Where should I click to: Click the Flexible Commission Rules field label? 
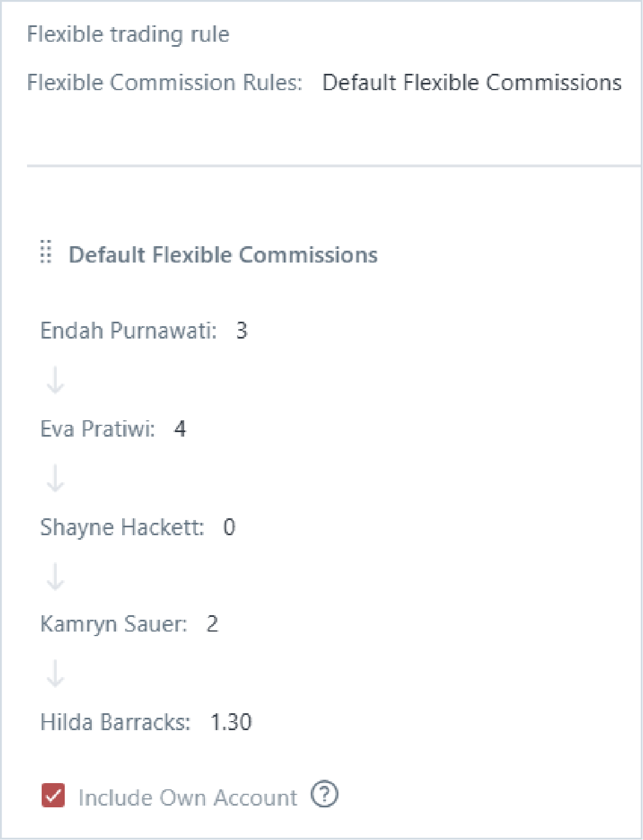click(x=164, y=82)
